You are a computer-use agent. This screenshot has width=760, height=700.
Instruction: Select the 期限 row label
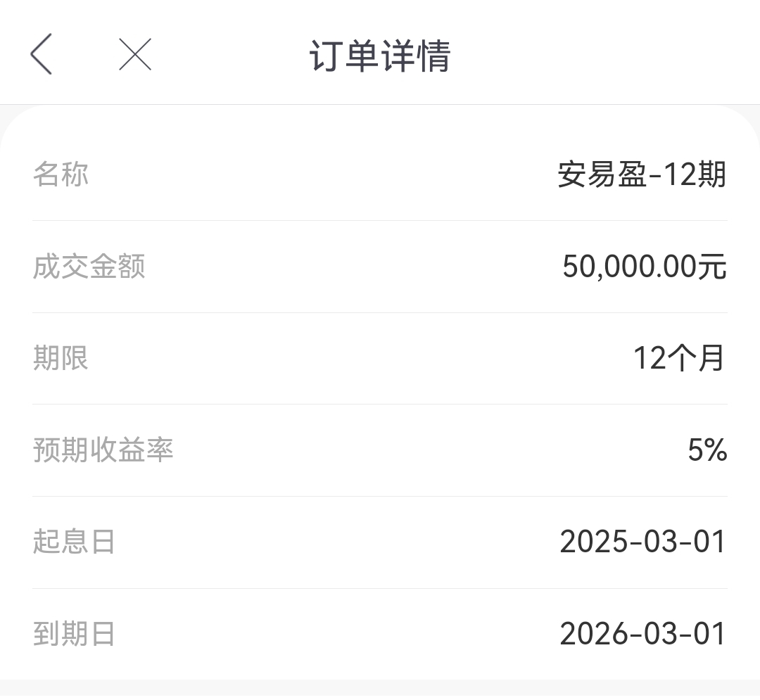pos(61,358)
